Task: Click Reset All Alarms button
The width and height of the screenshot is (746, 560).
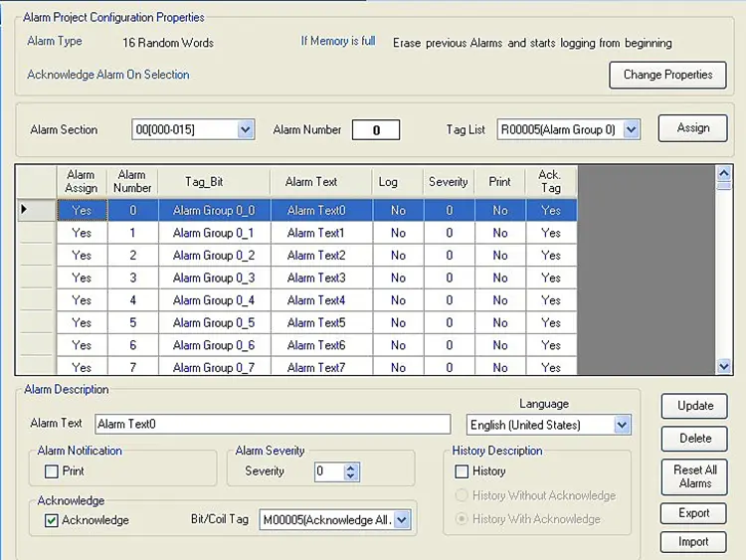Action: tap(694, 476)
